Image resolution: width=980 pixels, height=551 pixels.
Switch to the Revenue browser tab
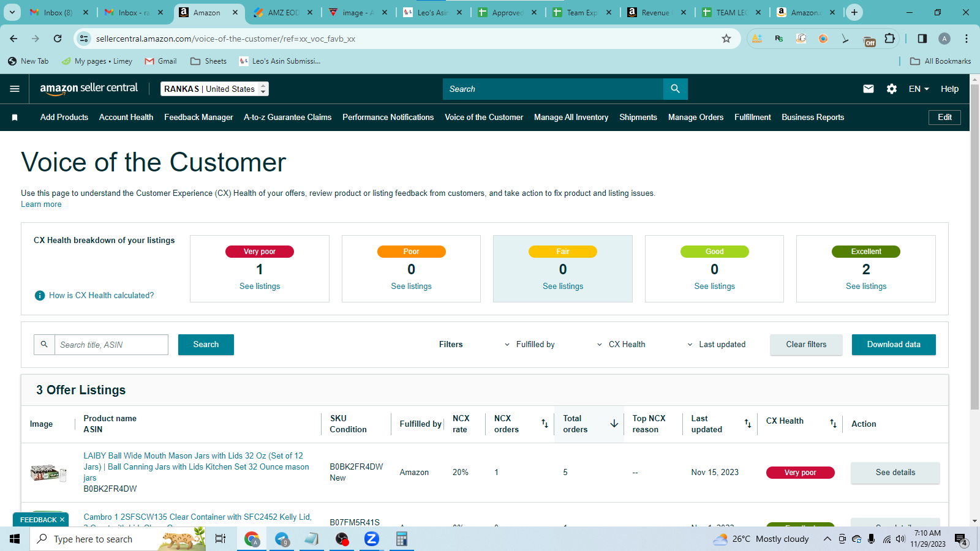(655, 12)
